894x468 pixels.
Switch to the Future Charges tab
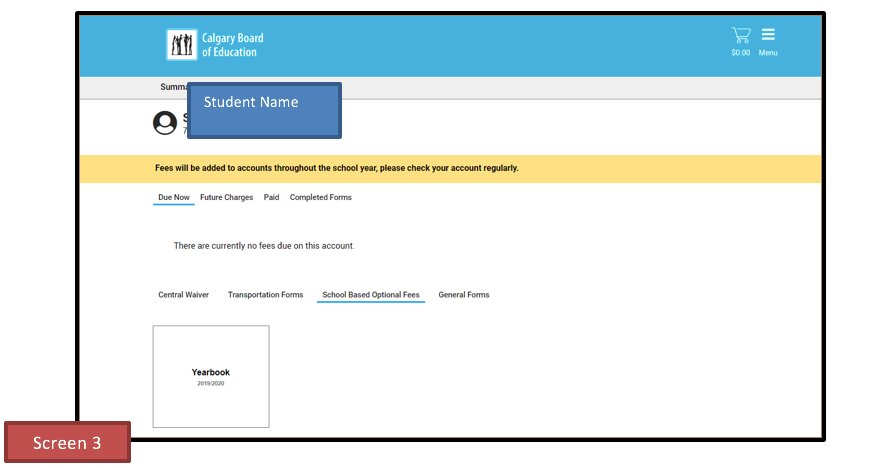tap(227, 198)
